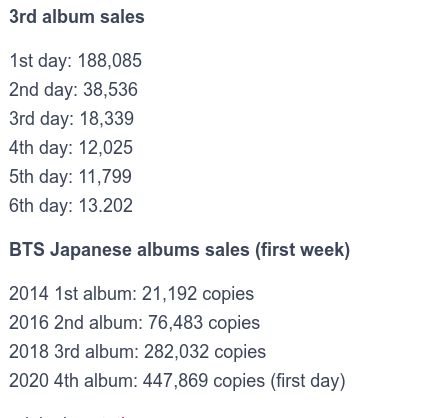Click the 188,085 first day figure

coord(110,61)
